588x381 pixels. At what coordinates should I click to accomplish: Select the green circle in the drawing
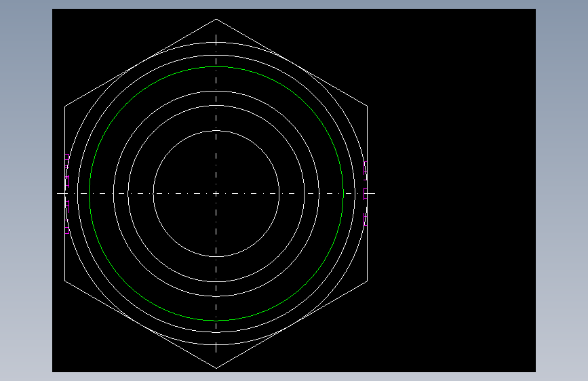[x=216, y=66]
